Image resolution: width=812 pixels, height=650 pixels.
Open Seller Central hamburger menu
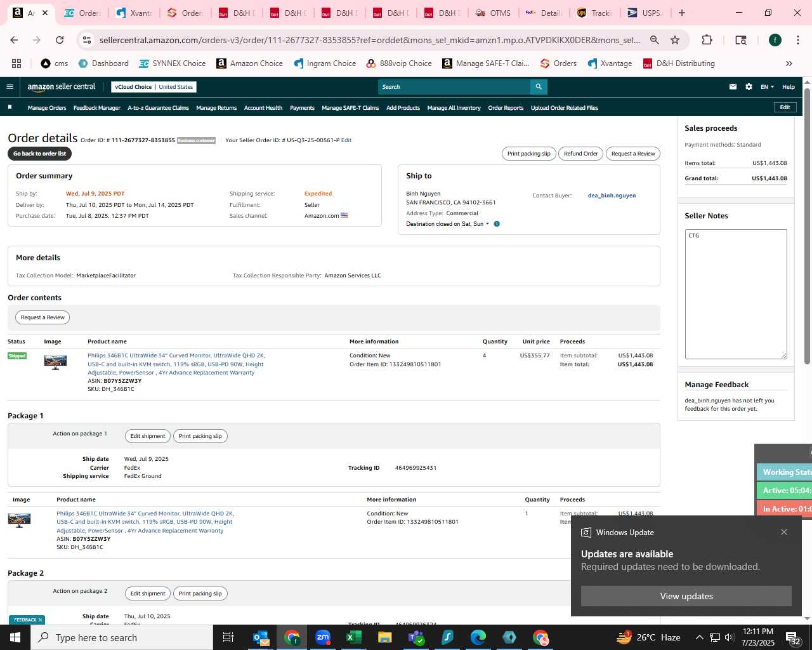pos(10,87)
